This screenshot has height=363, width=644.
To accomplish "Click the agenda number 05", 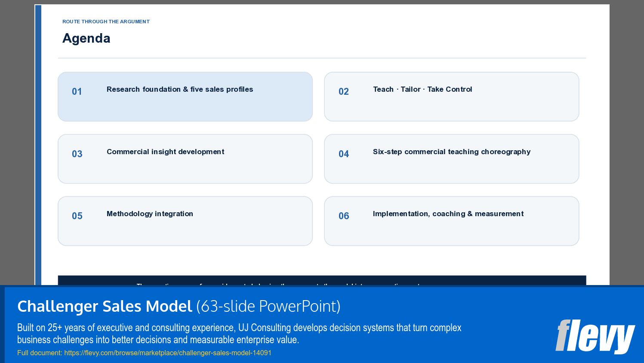I will point(77,216).
